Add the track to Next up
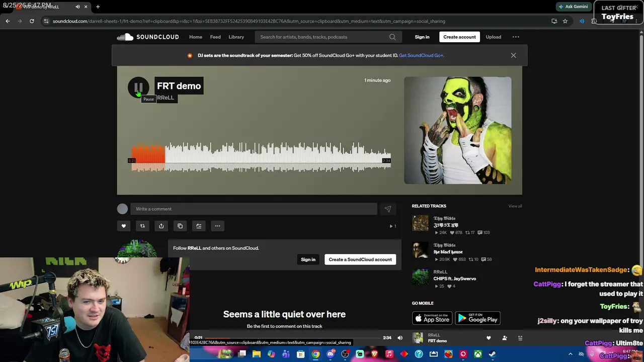Viewport: 644px width, 362px height. [x=199, y=226]
